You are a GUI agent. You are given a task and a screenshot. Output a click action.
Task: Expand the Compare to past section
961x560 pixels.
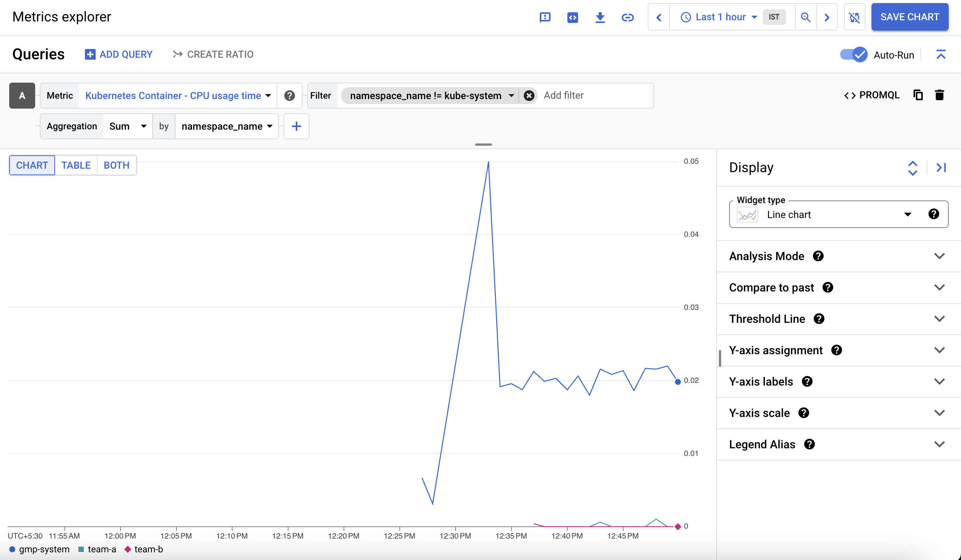click(940, 287)
